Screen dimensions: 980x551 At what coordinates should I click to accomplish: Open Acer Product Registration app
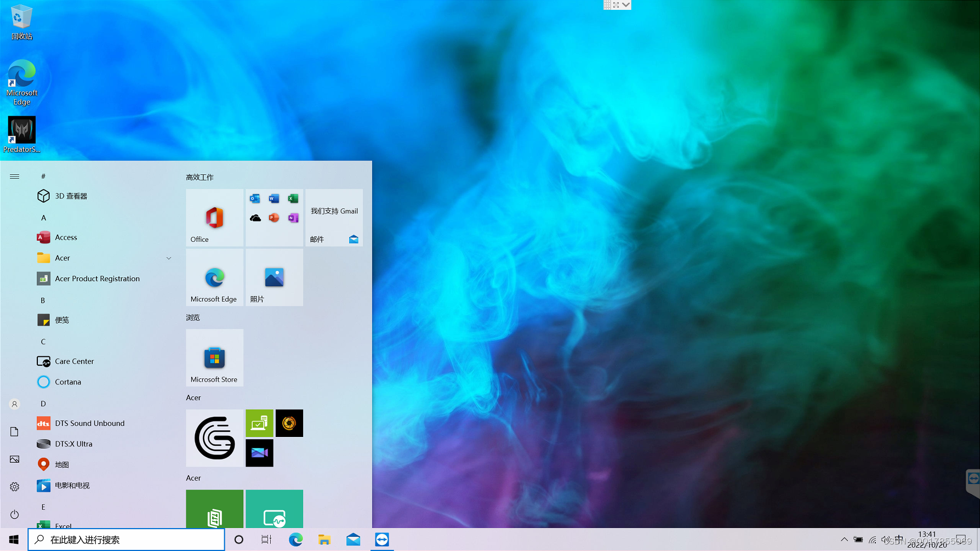tap(104, 279)
